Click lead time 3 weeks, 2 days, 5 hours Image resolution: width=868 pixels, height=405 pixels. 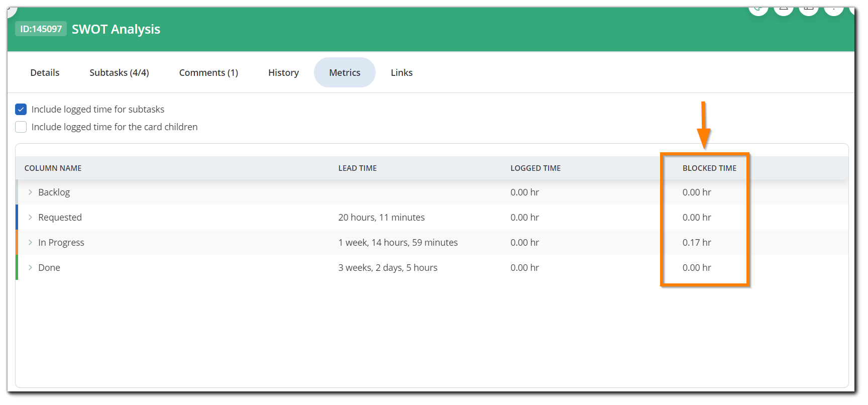[388, 267]
